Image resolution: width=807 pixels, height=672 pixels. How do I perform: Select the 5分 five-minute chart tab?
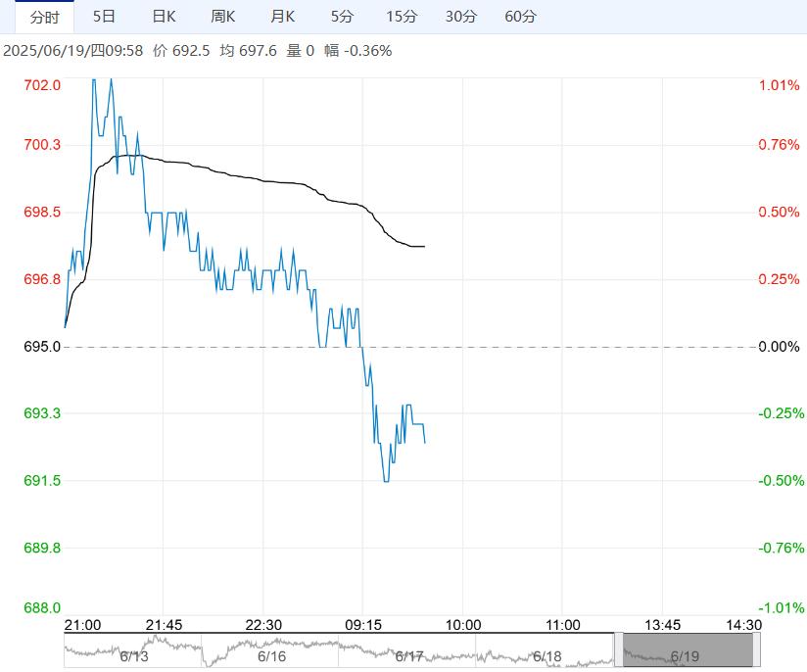[343, 17]
